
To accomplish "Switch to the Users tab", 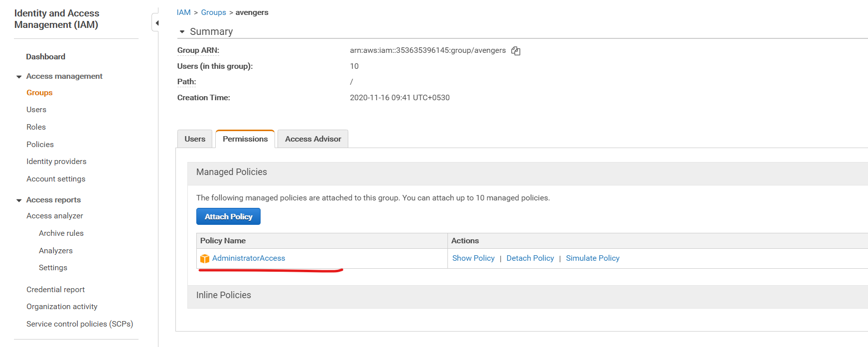I will pos(195,139).
